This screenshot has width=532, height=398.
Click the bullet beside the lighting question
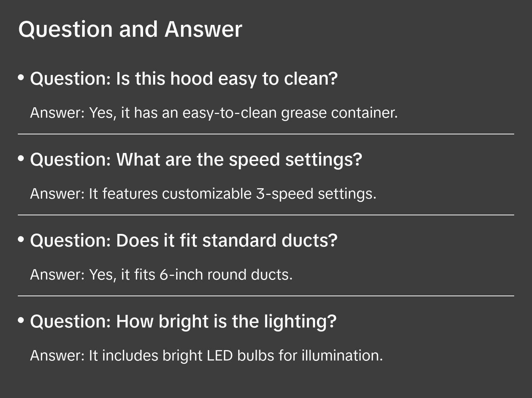21,320
